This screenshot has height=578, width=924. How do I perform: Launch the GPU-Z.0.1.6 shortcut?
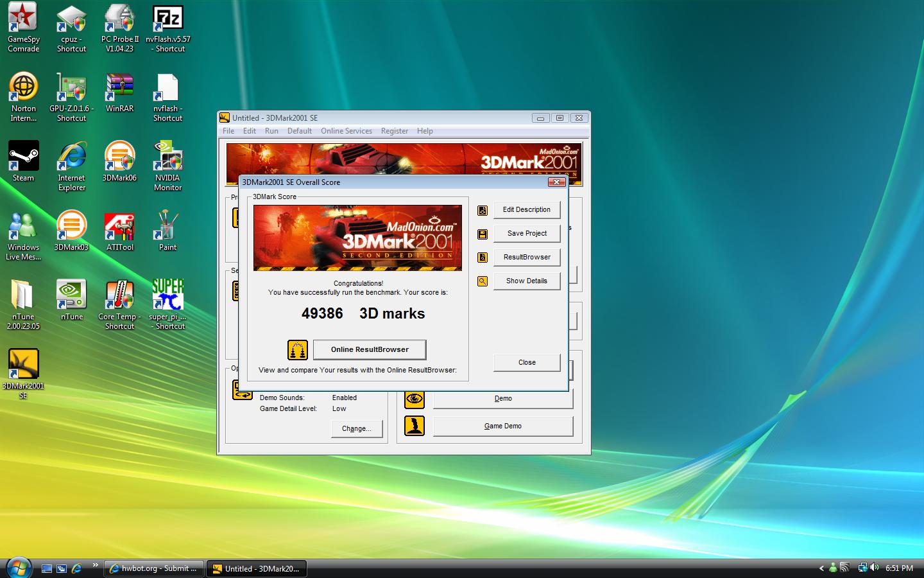pos(71,96)
